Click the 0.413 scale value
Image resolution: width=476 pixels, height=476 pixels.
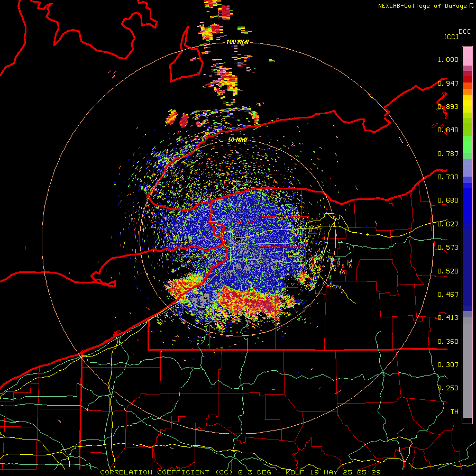point(448,318)
